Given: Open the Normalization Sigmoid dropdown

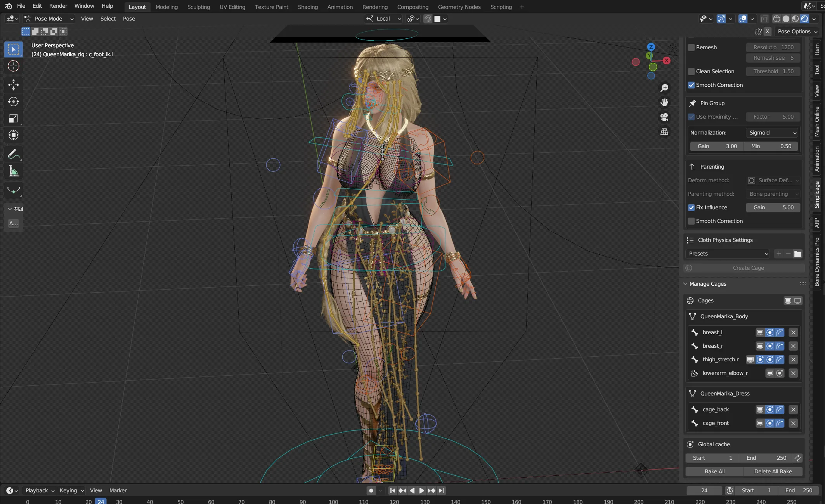Looking at the screenshot, I should tap(772, 133).
